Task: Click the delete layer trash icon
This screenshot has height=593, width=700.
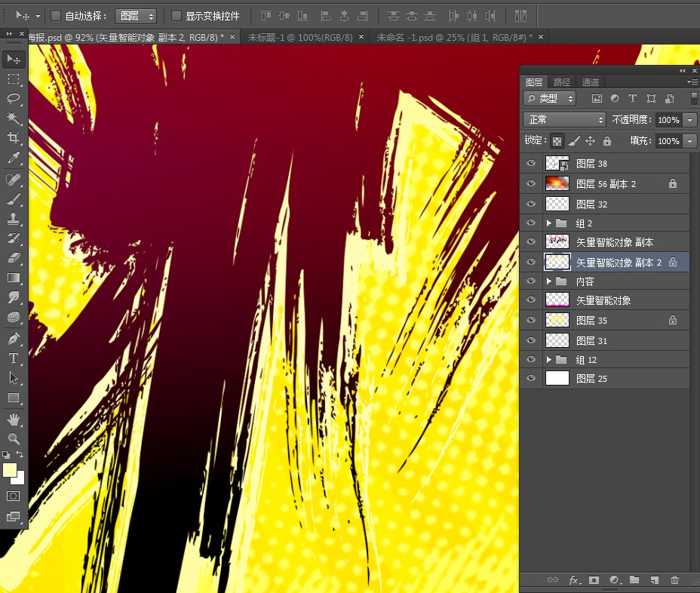Action: point(674,580)
